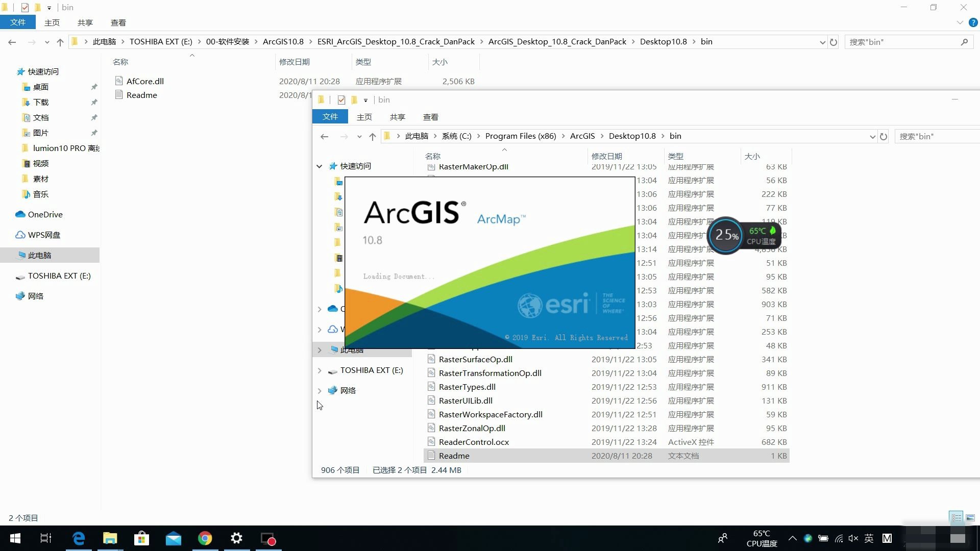This screenshot has height=551, width=980.
Task: Open the 文件 menu in the back window
Action: point(18,22)
